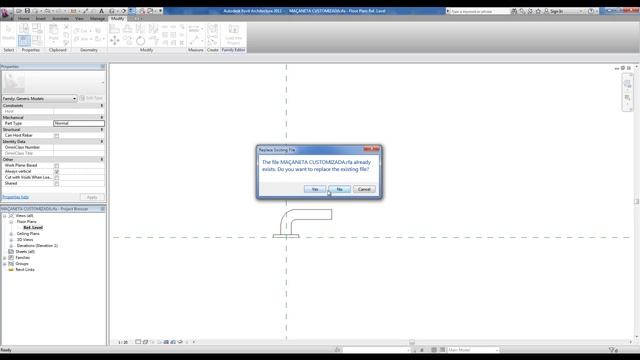Click the binoculars search icon in title bar

click(514, 11)
